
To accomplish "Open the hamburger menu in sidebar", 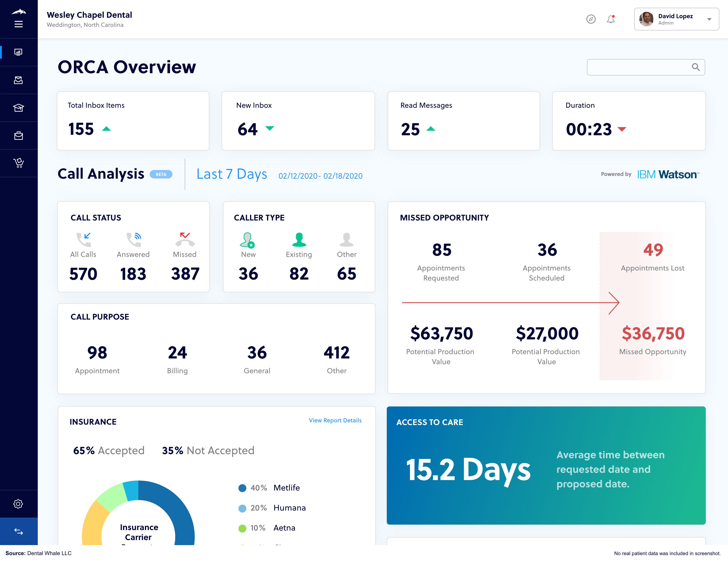I will pos(19,24).
